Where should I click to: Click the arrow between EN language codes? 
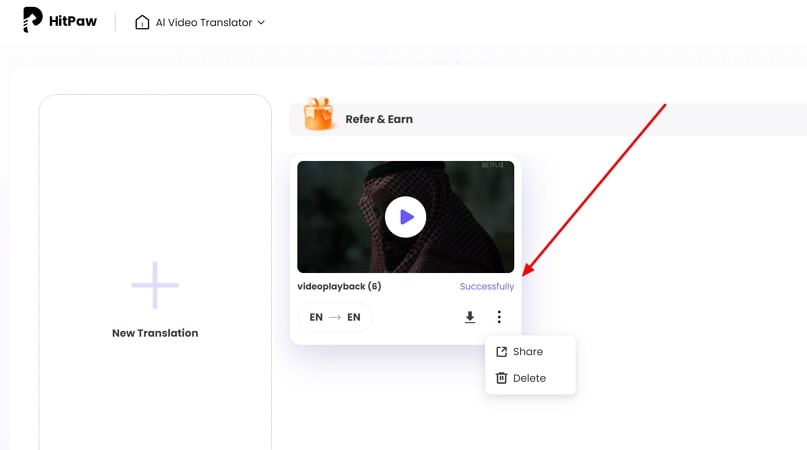[x=335, y=317]
